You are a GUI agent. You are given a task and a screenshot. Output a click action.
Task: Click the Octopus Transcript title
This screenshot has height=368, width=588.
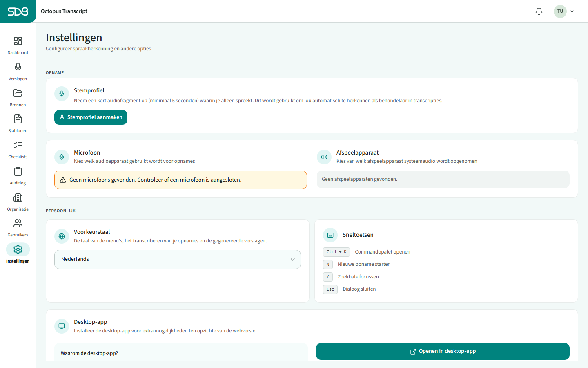click(64, 11)
